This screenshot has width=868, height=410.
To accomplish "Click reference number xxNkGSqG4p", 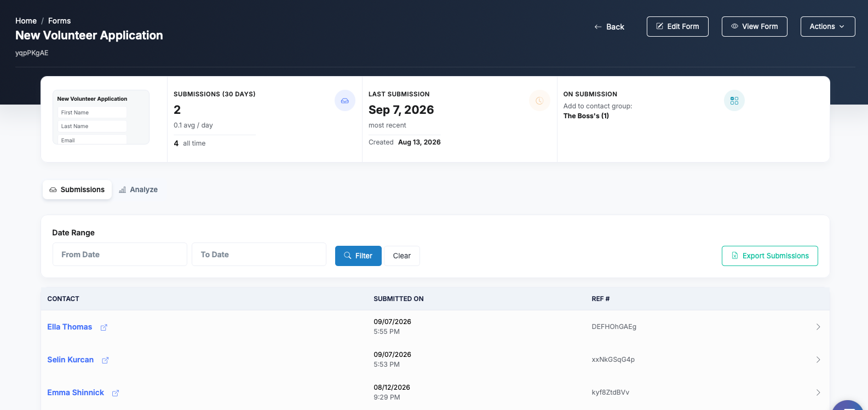I will tap(613, 360).
